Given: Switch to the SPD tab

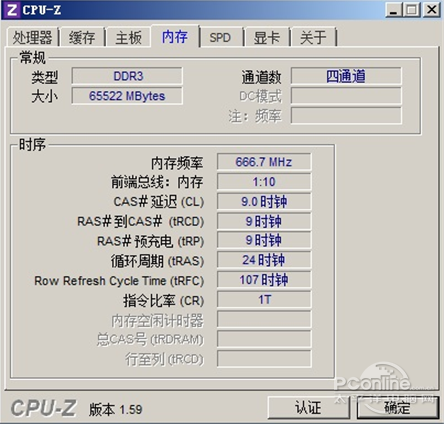Looking at the screenshot, I should tap(220, 37).
